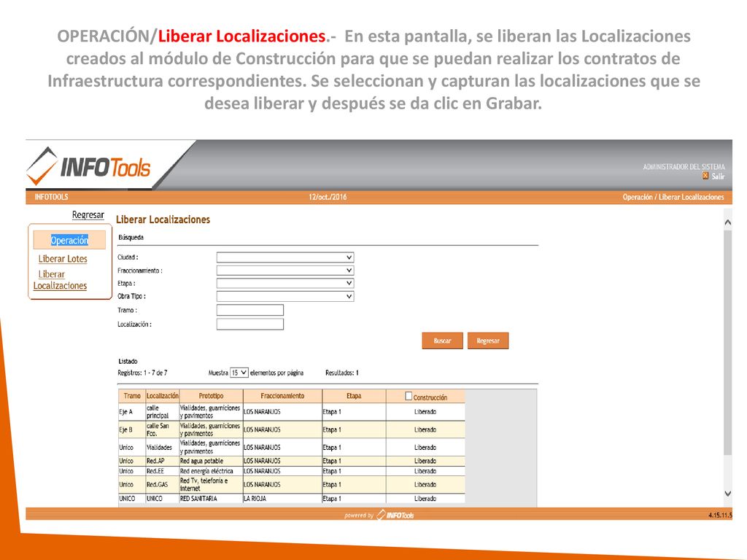Expand the Fraccionamiento dropdown
This screenshot has height=560, width=747.
tap(285, 271)
